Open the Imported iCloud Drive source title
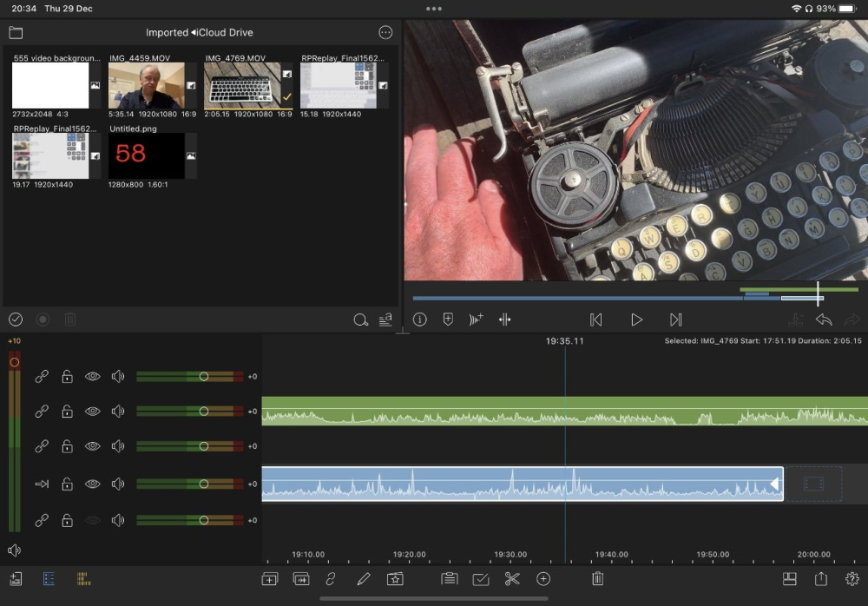 pyautogui.click(x=199, y=33)
